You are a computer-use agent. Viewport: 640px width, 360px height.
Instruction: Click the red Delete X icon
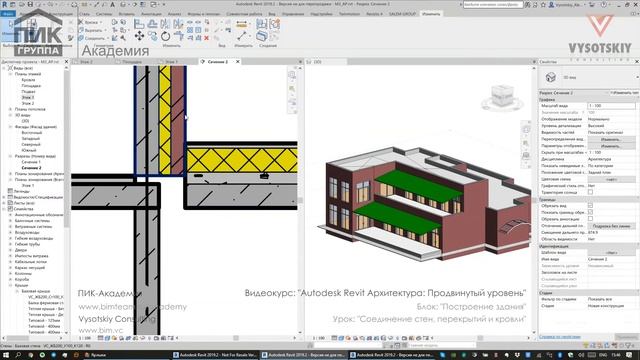coord(207,38)
